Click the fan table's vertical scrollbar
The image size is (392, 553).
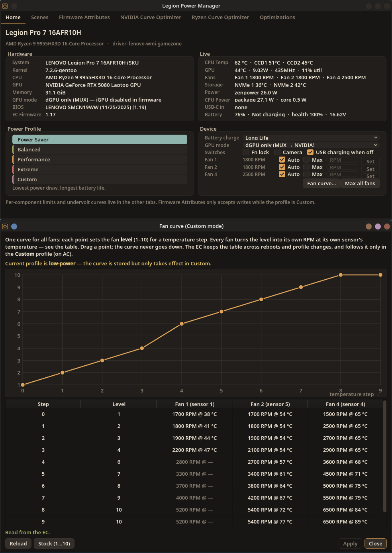click(x=384, y=456)
